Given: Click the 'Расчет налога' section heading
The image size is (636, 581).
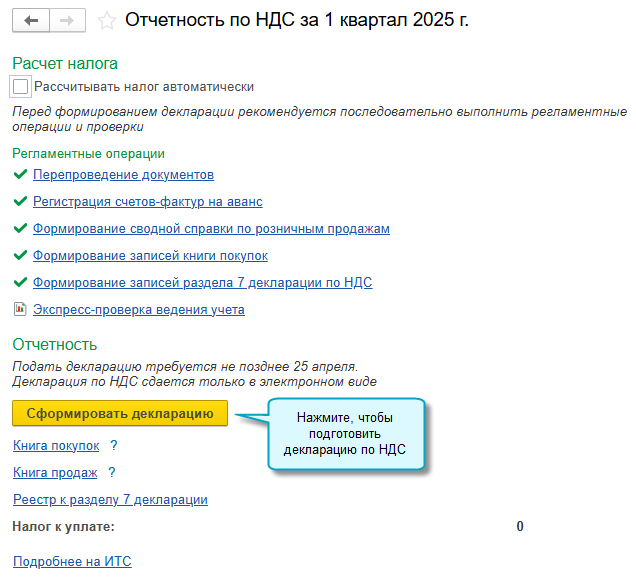Looking at the screenshot, I should pyautogui.click(x=65, y=64).
